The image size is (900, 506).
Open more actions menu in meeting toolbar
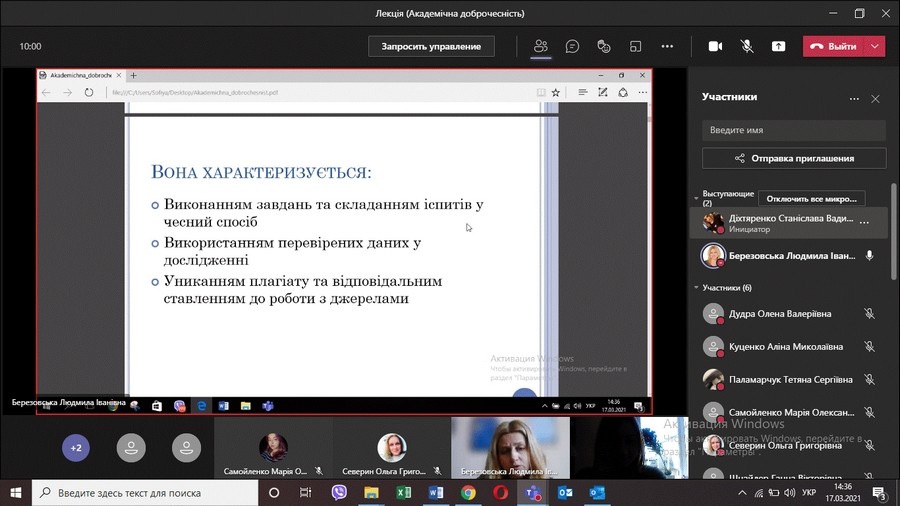(x=667, y=46)
